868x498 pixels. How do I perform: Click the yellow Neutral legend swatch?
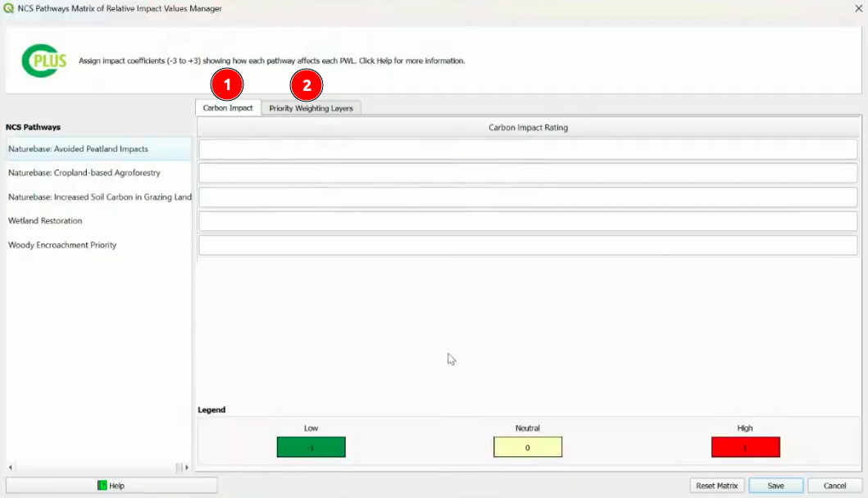tap(528, 447)
